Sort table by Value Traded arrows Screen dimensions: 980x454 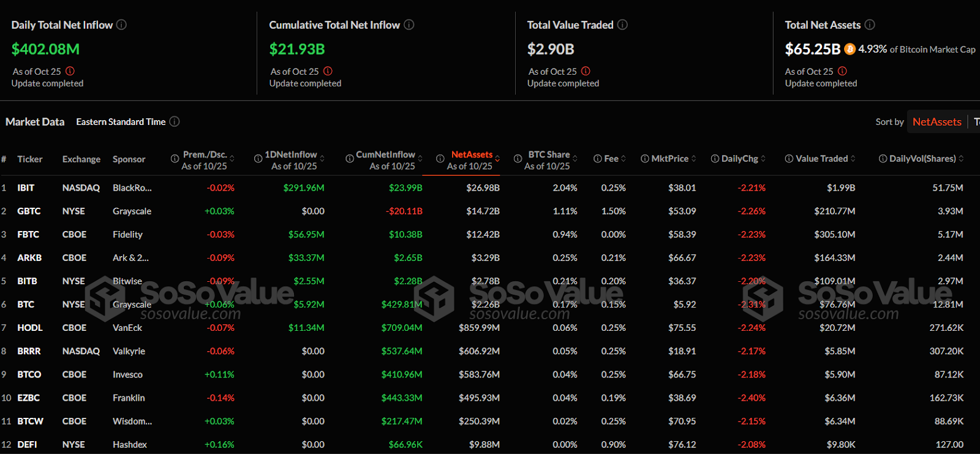(x=853, y=159)
